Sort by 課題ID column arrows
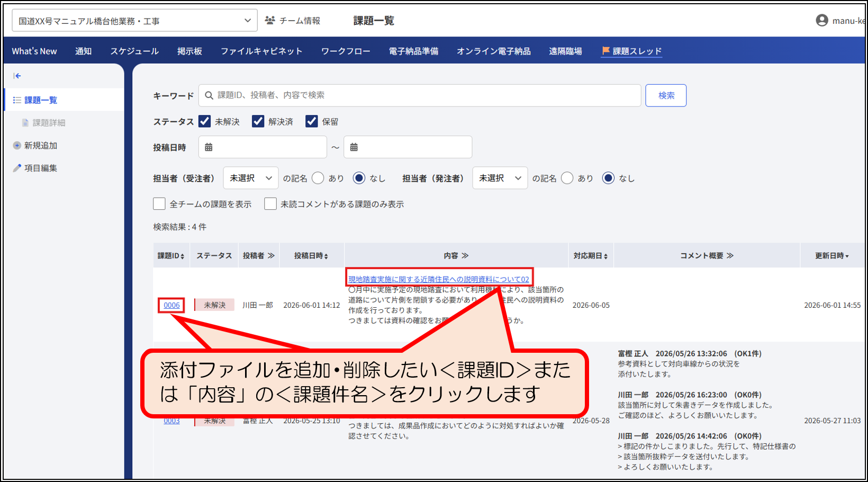 click(183, 256)
